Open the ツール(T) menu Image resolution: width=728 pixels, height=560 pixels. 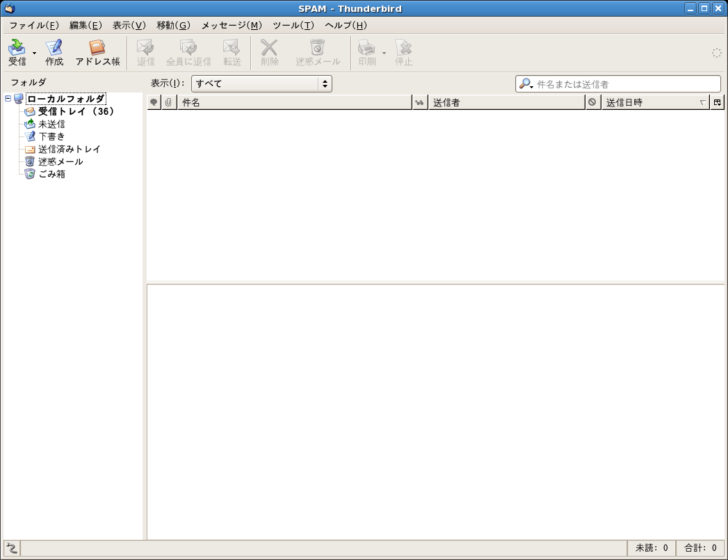(x=293, y=25)
